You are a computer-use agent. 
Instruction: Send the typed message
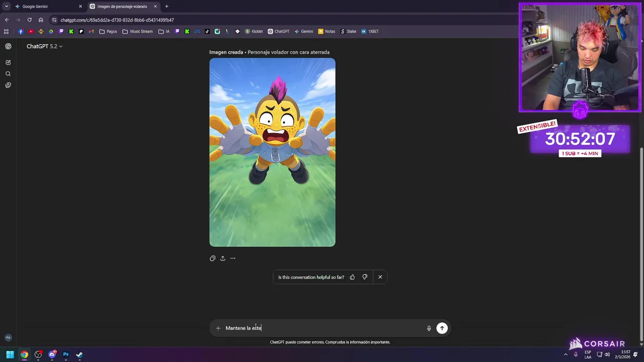click(x=442, y=328)
